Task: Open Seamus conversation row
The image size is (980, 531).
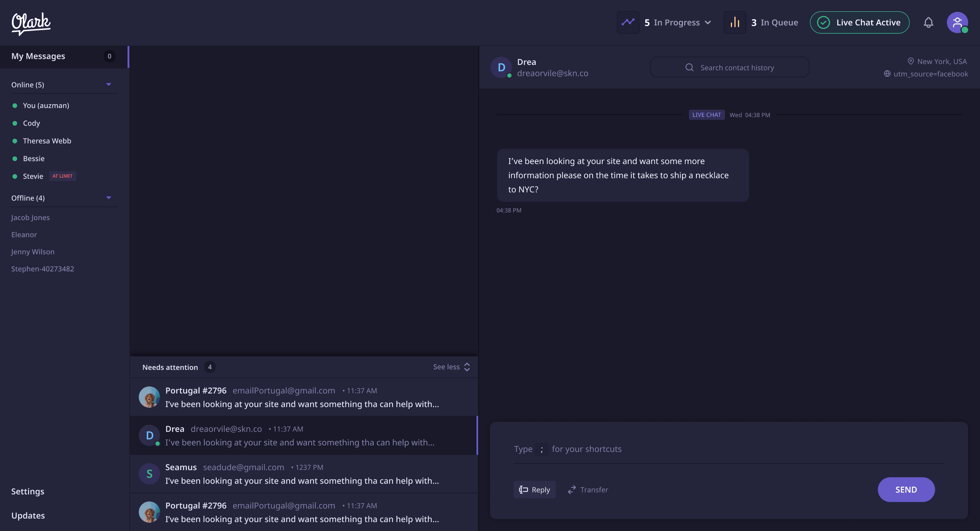Action: [x=304, y=474]
